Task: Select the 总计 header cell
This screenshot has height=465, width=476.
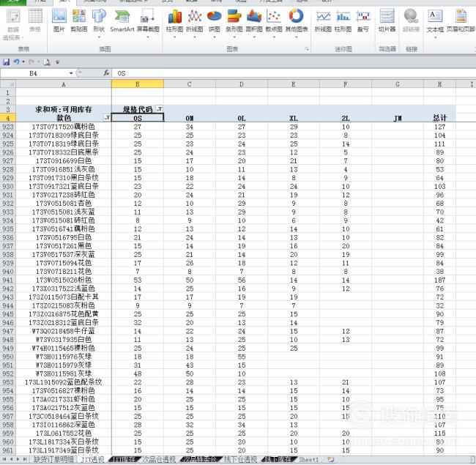Action: [x=439, y=118]
